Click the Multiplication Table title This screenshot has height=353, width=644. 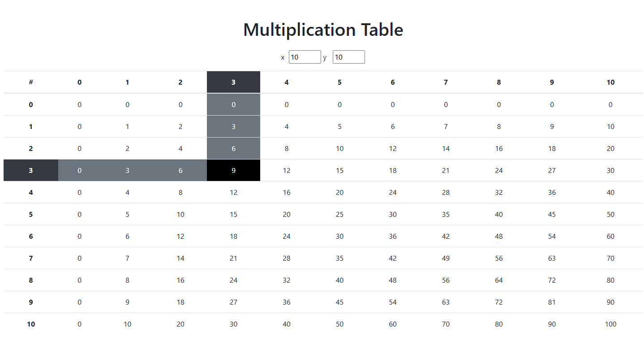tap(322, 30)
